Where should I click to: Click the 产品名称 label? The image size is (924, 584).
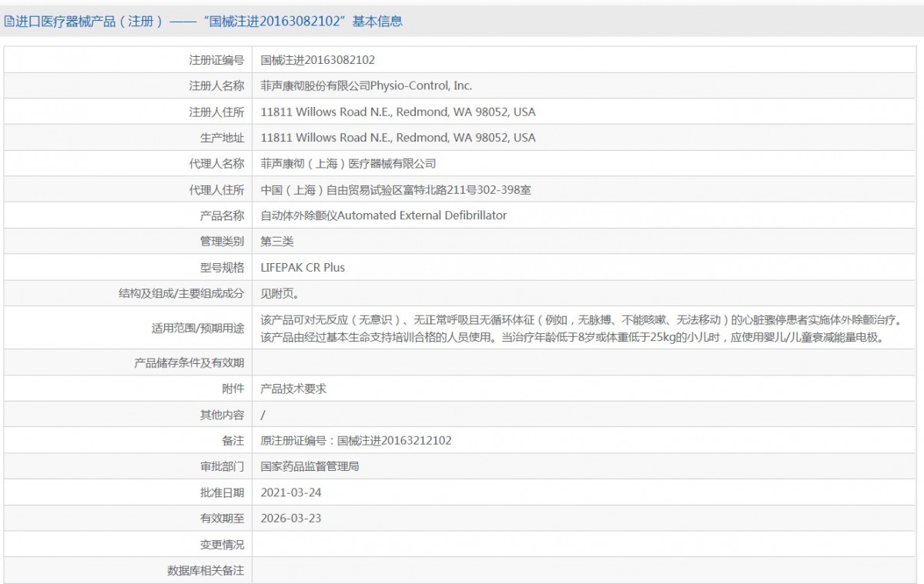pyautogui.click(x=223, y=215)
